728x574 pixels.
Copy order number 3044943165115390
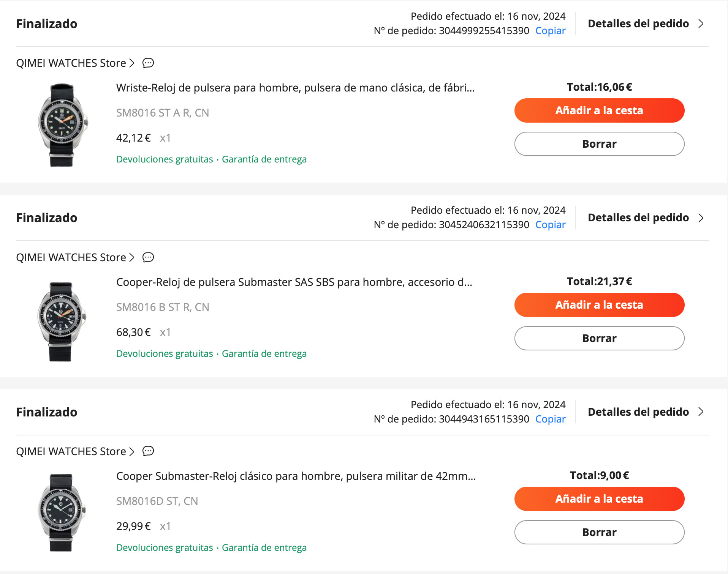coord(550,419)
